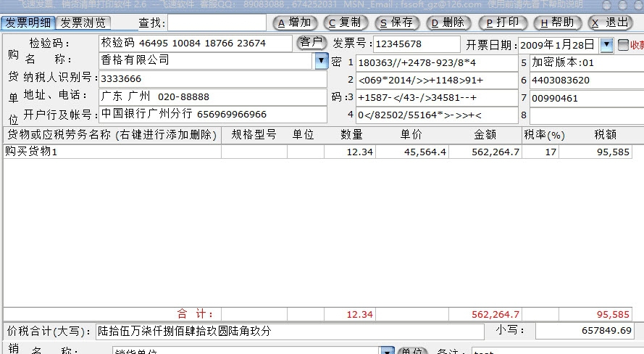Open help via H 帮助 button
Image resolution: width=644 pixels, height=354 pixels.
(x=557, y=22)
